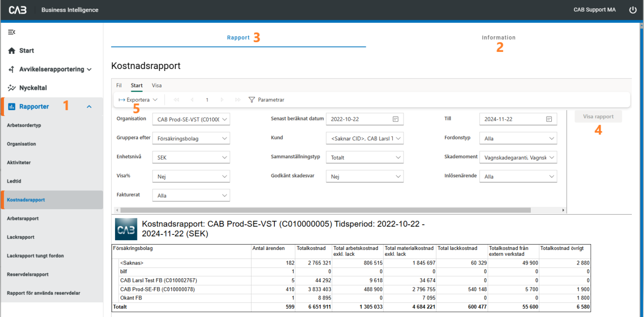Click the 'Totalt' summary row label
644x317 pixels.
pos(120,307)
